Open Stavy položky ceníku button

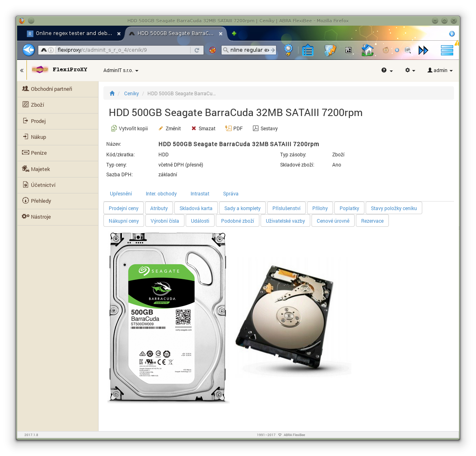tap(394, 208)
